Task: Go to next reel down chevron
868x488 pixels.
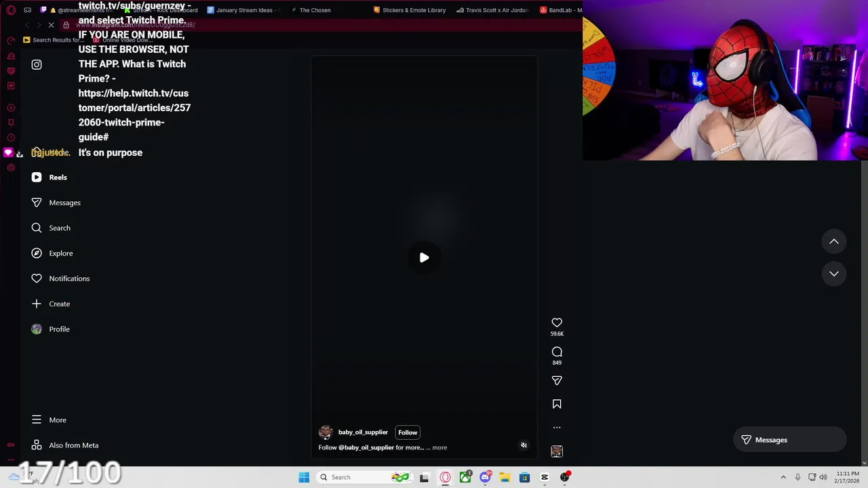Action: coord(834,274)
